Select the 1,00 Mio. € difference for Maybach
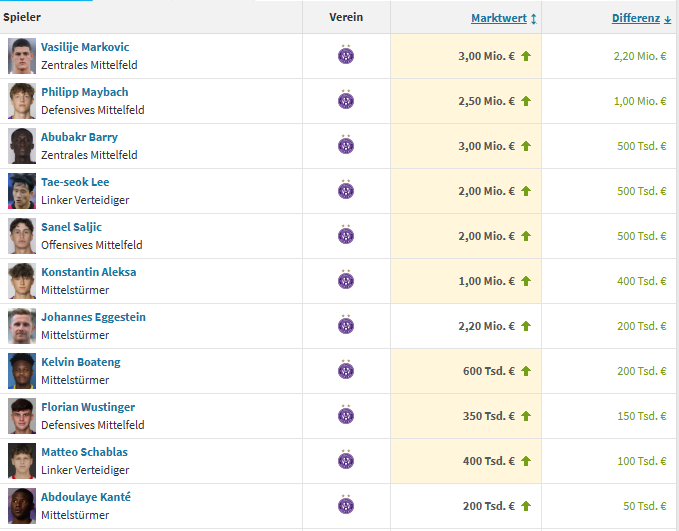The width and height of the screenshot is (679, 531). tap(640, 101)
